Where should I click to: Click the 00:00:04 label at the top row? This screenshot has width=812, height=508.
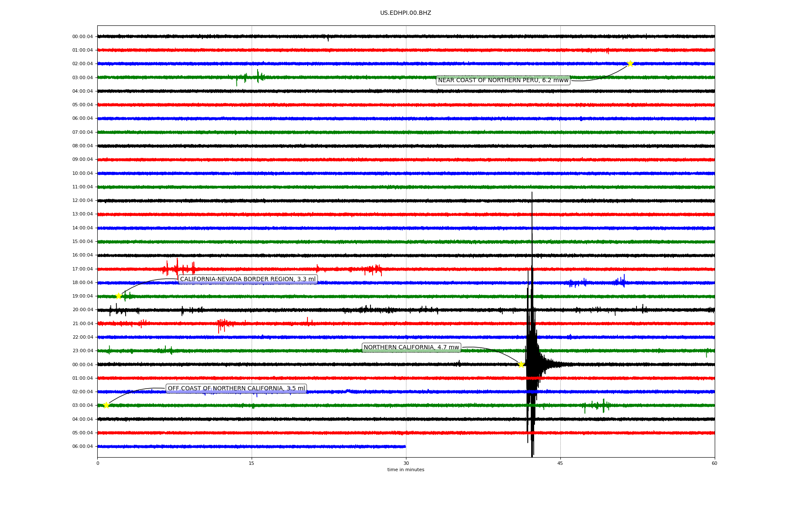pyautogui.click(x=82, y=36)
